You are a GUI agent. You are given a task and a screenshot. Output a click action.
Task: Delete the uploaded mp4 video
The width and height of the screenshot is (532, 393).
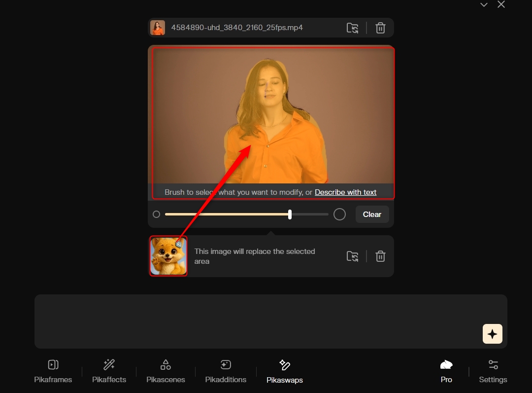click(380, 28)
